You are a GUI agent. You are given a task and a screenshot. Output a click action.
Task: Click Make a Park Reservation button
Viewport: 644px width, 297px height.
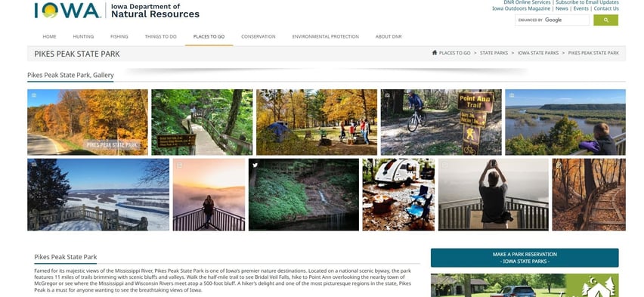click(x=525, y=258)
